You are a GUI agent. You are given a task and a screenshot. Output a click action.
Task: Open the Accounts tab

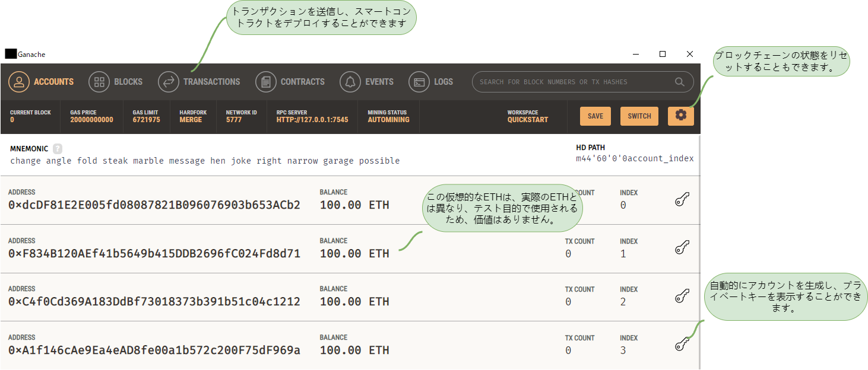41,82
